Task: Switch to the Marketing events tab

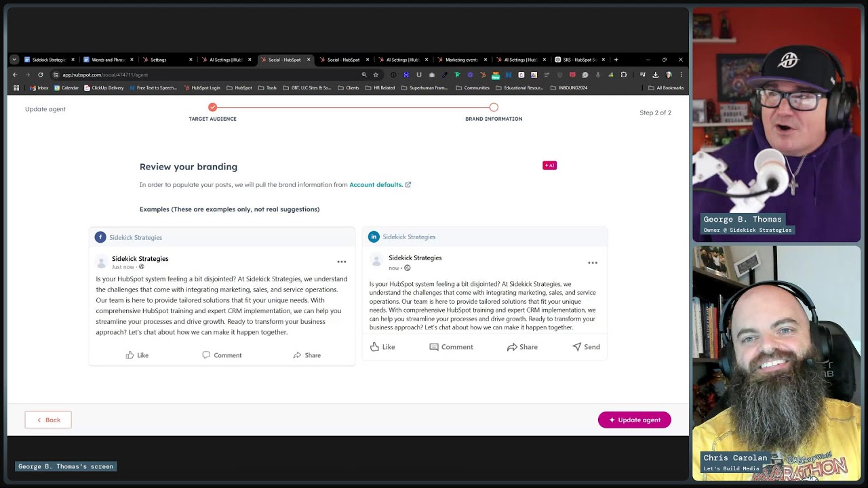Action: tap(461, 60)
